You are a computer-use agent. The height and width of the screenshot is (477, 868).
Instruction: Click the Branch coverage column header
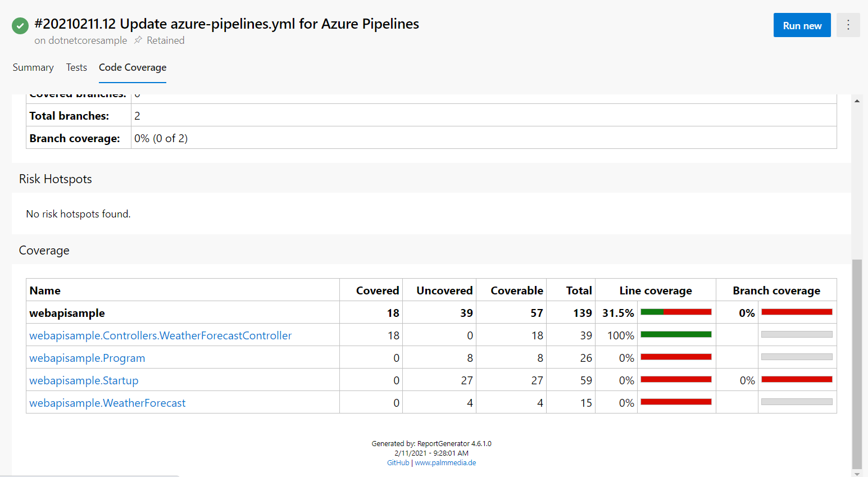click(x=776, y=290)
